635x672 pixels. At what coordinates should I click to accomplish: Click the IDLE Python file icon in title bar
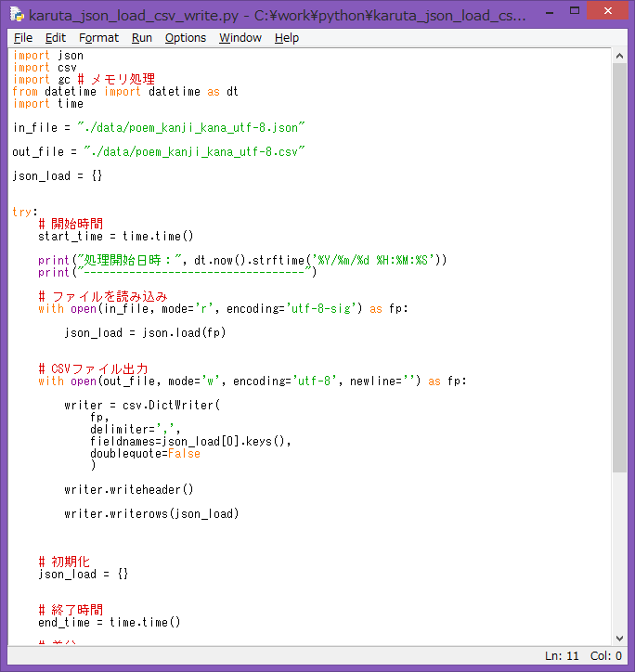click(x=17, y=16)
